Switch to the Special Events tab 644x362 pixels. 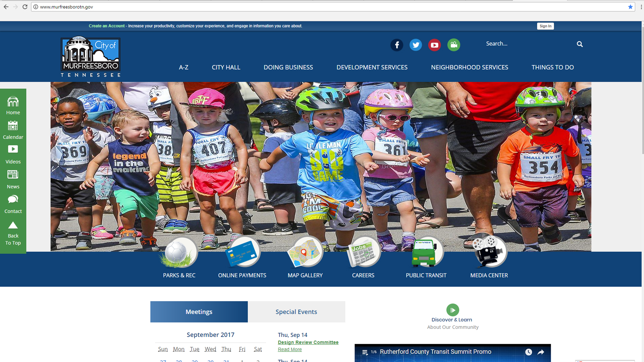[296, 312]
